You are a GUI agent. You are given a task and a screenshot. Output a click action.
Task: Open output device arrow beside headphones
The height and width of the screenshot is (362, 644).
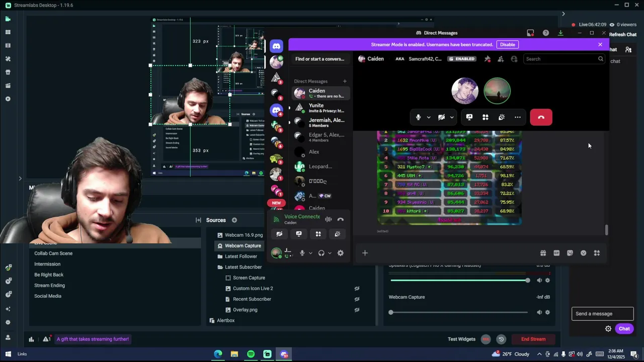pos(330,253)
